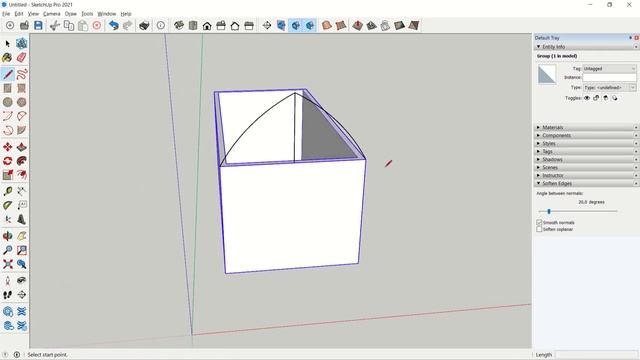Open the Draw menu
The image size is (640, 360).
tap(71, 14)
